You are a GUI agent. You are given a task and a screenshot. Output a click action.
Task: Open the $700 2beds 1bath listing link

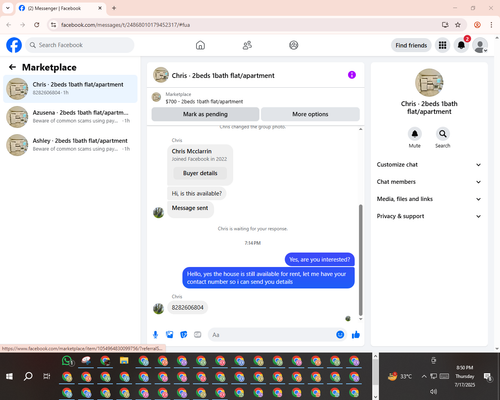(204, 101)
